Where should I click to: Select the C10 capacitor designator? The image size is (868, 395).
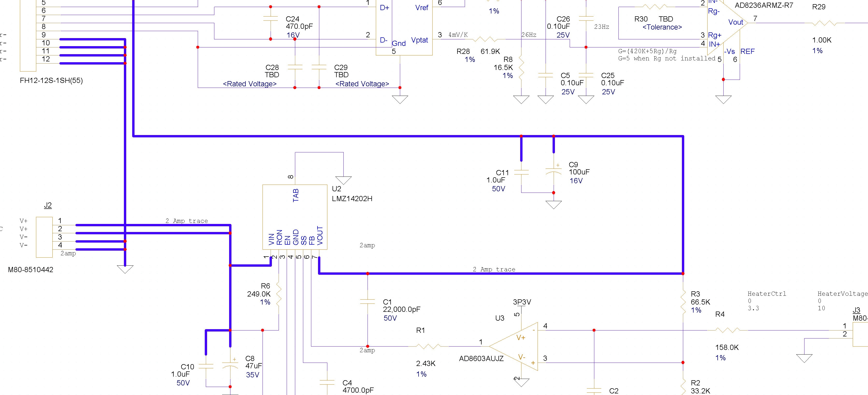click(187, 367)
